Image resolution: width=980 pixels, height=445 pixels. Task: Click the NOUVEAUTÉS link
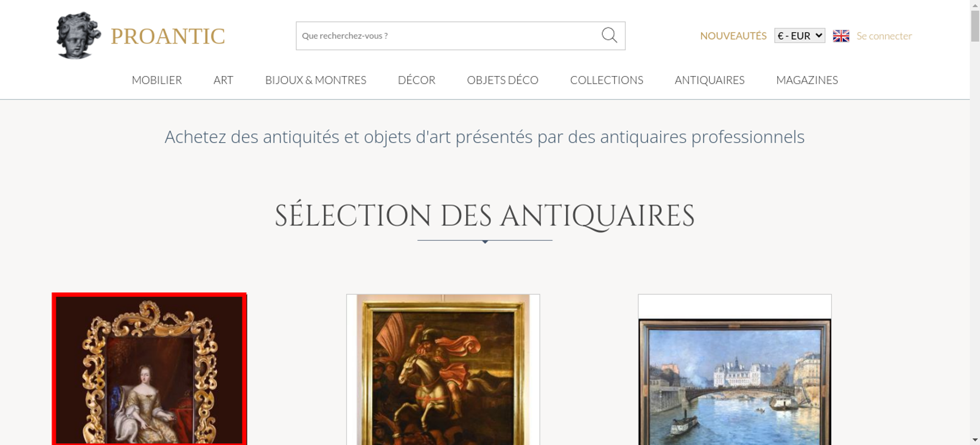pos(733,36)
